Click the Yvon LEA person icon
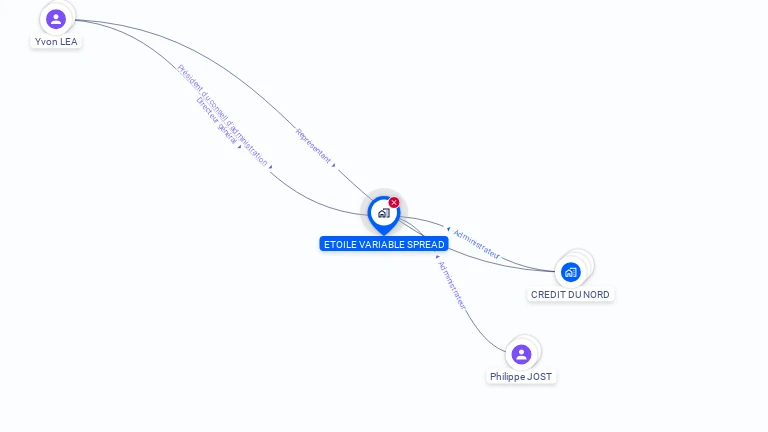Screen dimensions: 768x432 [56, 19]
